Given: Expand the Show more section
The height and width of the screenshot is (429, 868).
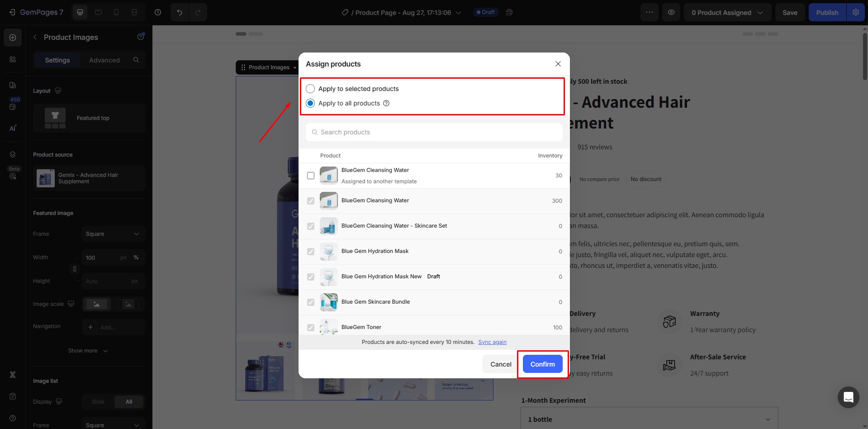Looking at the screenshot, I should coord(88,351).
